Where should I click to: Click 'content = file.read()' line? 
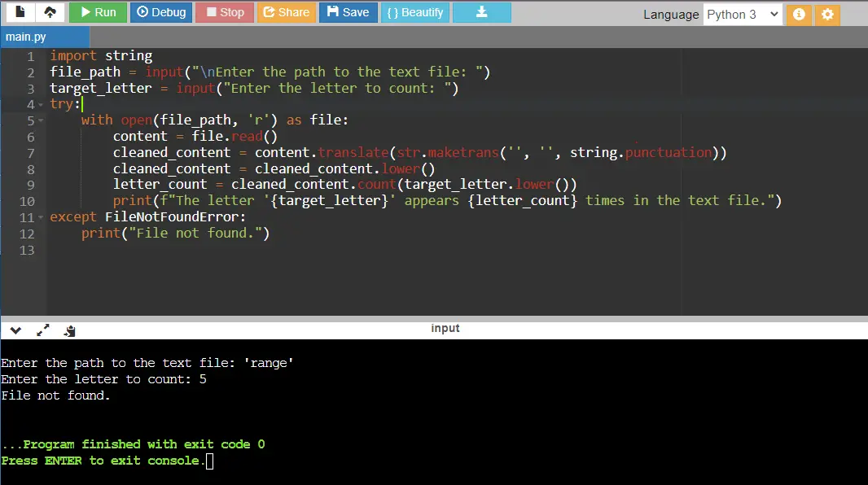pyautogui.click(x=195, y=137)
